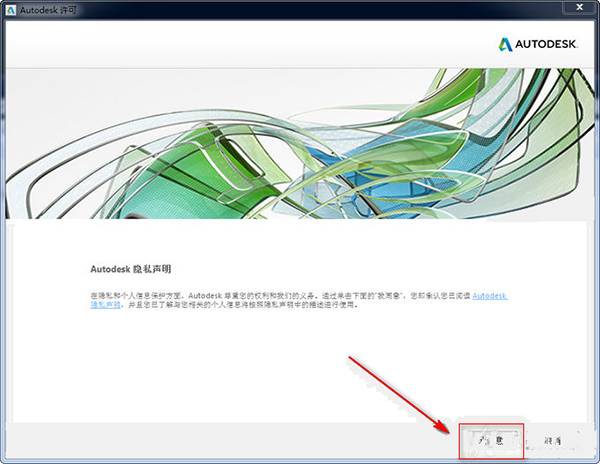
Task: Click the 我同意 (I Agree) button
Action: point(491,441)
